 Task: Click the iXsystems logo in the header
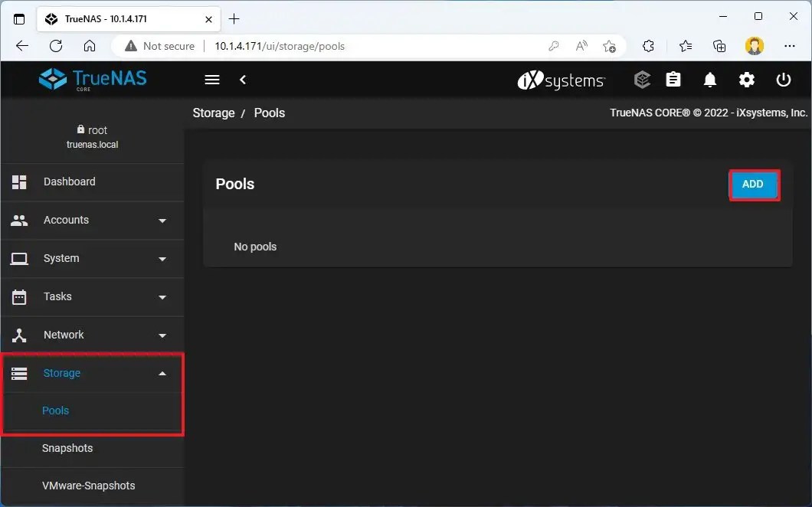click(x=562, y=80)
